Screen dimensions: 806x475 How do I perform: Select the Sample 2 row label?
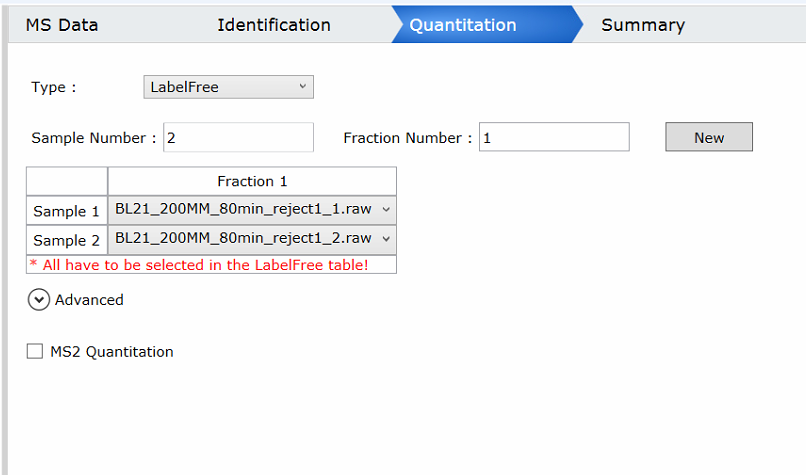[x=66, y=240]
